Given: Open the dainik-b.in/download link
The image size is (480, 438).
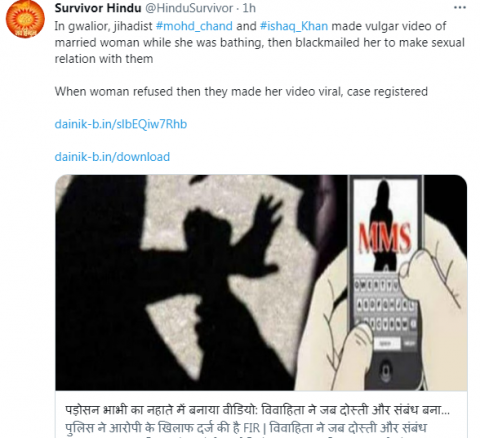Looking at the screenshot, I should point(112,157).
